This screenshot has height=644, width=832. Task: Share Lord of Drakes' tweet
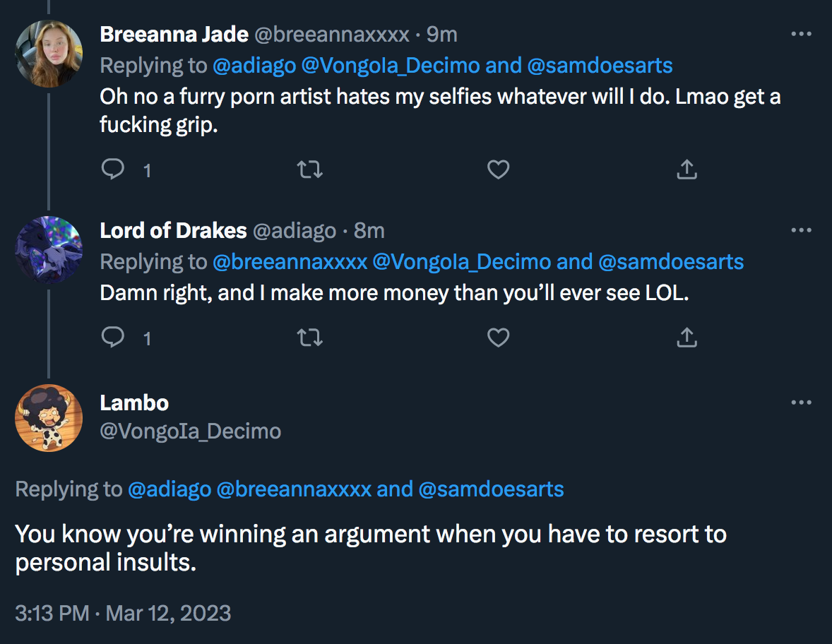[687, 337]
